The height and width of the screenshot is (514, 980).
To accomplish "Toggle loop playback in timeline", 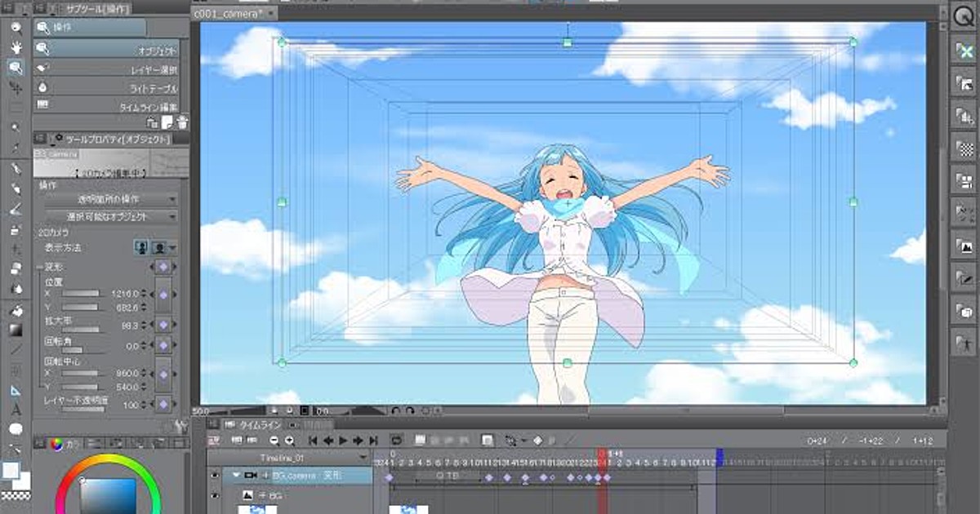I will click(397, 440).
